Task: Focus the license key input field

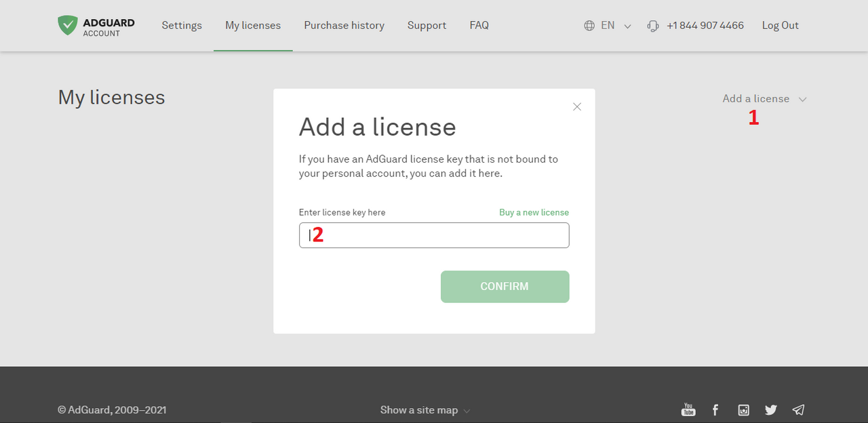Action: pyautogui.click(x=434, y=235)
